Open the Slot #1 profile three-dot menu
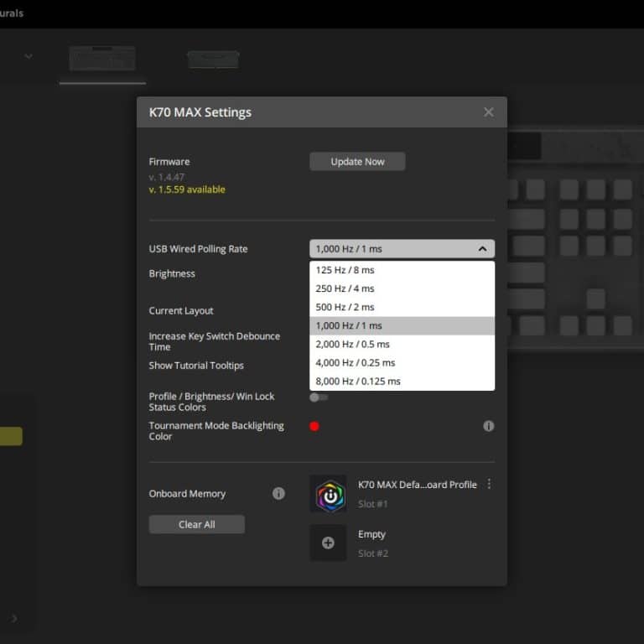Screen dimensions: 644x644 point(490,485)
